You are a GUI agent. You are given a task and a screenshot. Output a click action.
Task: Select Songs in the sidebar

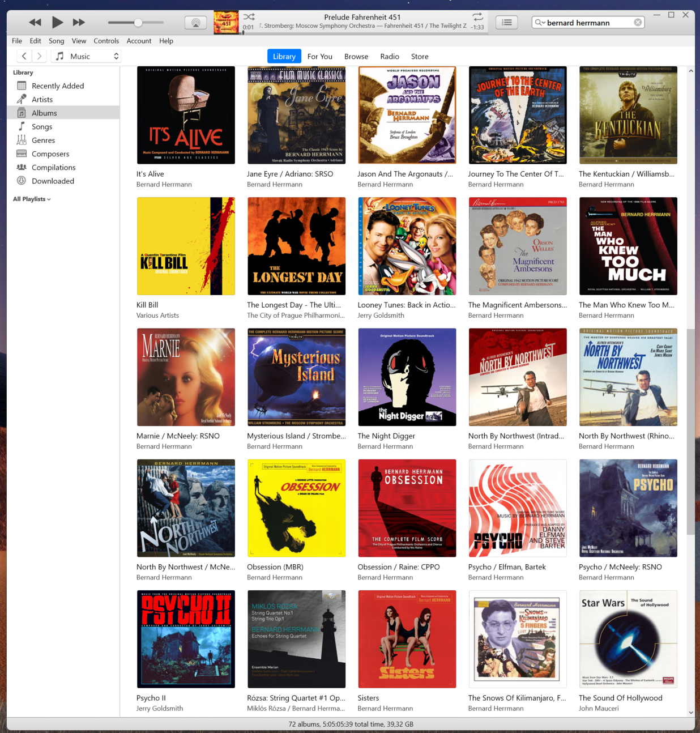(x=63, y=126)
